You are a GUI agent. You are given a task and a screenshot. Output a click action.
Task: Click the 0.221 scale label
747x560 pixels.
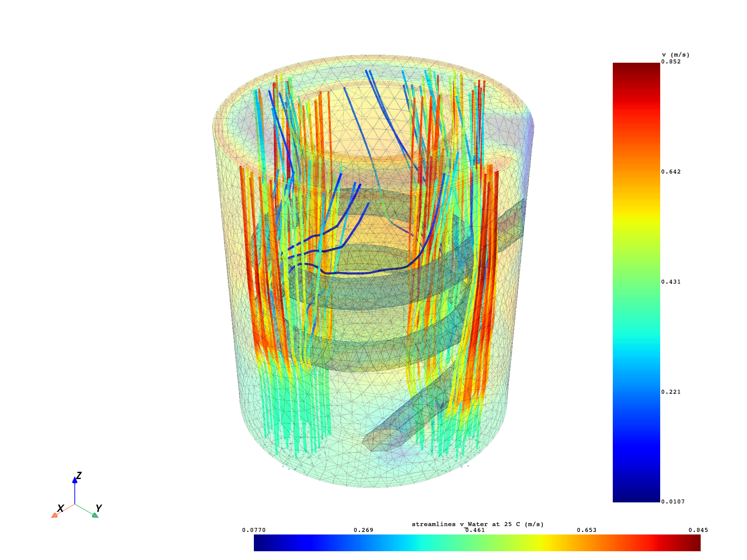(x=671, y=392)
